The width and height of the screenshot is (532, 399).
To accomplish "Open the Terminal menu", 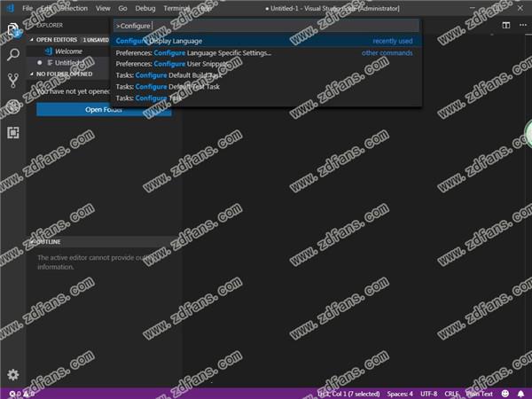I will [176, 8].
